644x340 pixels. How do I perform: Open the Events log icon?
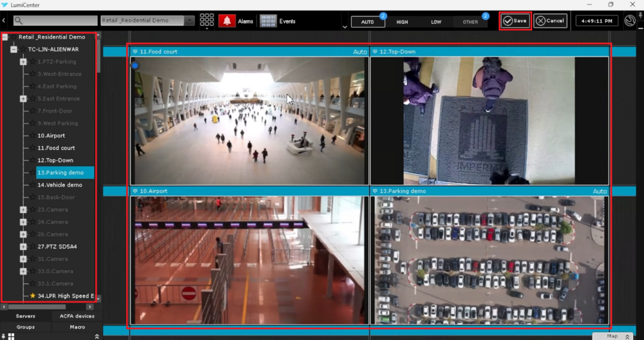coord(268,21)
